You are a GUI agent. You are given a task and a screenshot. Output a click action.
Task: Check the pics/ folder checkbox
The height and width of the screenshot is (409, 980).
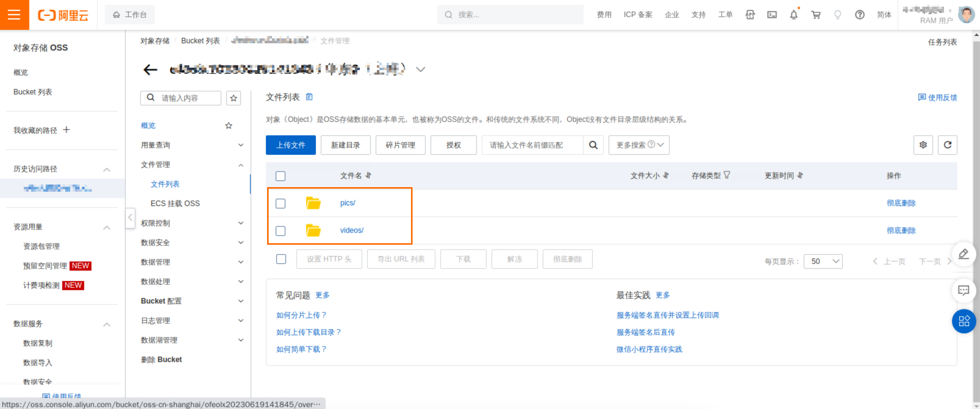click(x=281, y=203)
